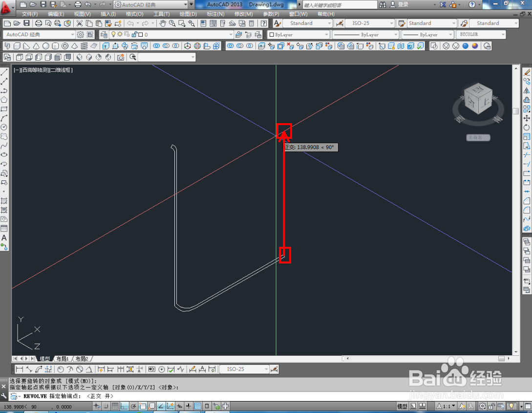Toggle Infer Constraints in status bar
The image size is (532, 413).
pos(97,406)
